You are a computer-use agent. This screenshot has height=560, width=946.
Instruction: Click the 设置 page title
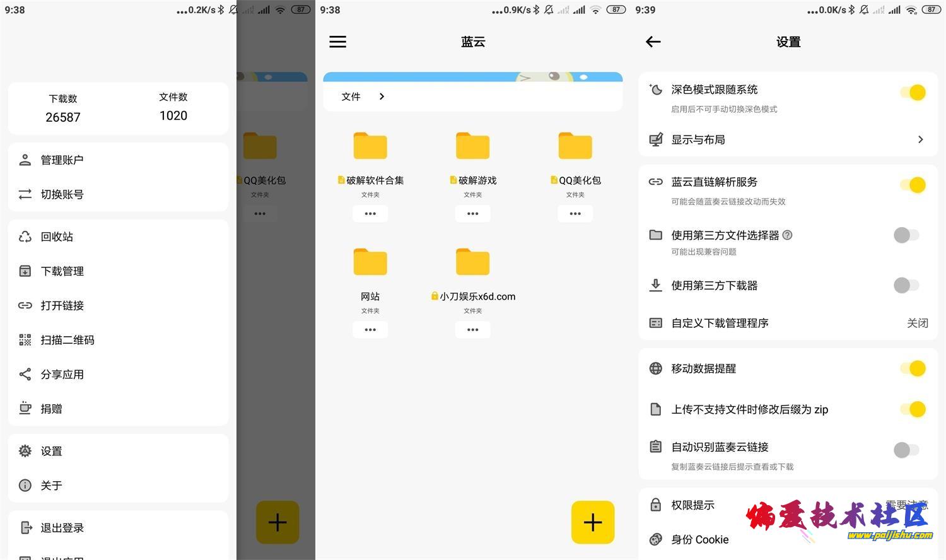(x=788, y=42)
